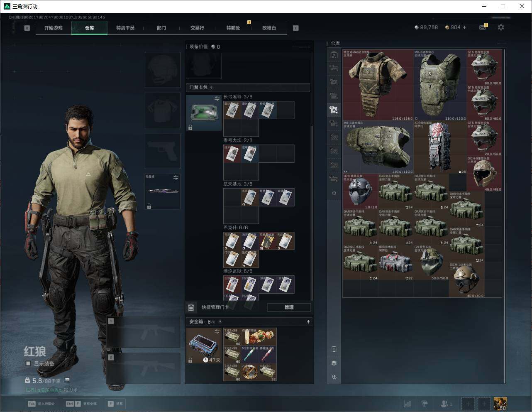Viewport: 532px width, 412px height.
Task: Open the mail inbox icon
Action: (483, 27)
